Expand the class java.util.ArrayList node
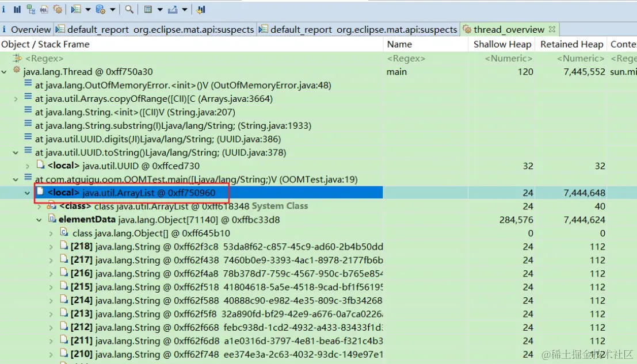This screenshot has width=637, height=364. 39,206
